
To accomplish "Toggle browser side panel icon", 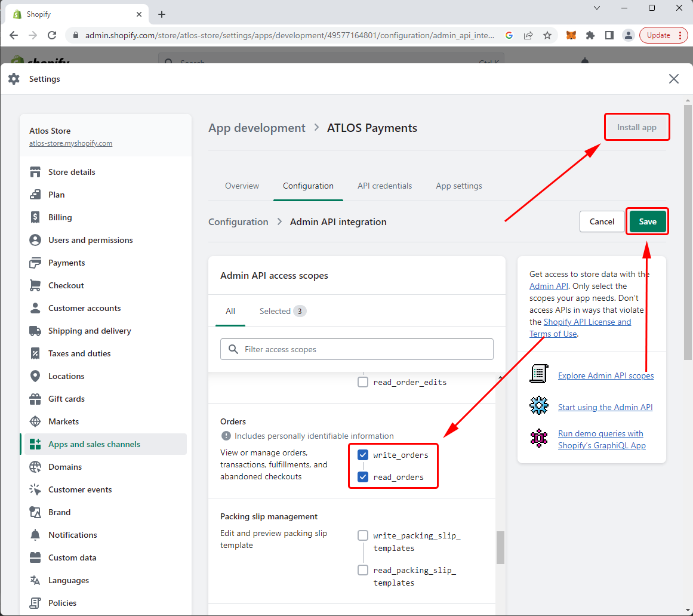I will click(609, 35).
